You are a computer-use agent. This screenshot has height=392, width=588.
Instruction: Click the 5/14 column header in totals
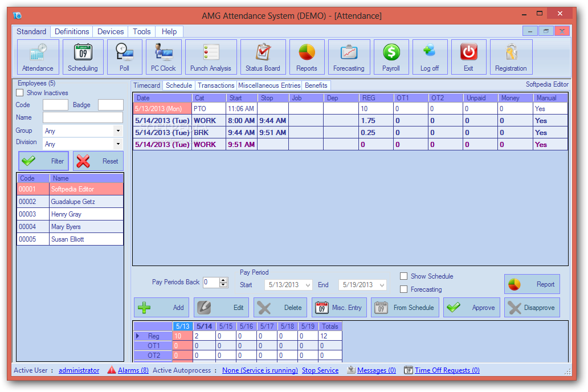205,326
